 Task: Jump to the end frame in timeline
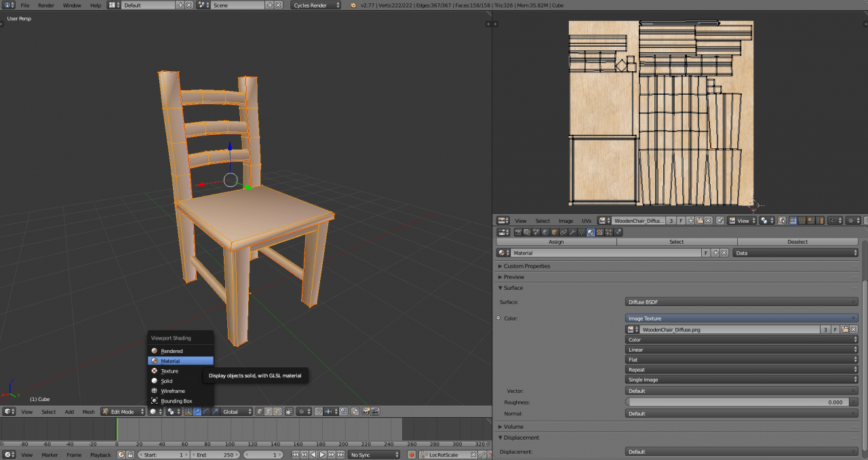(x=340, y=455)
